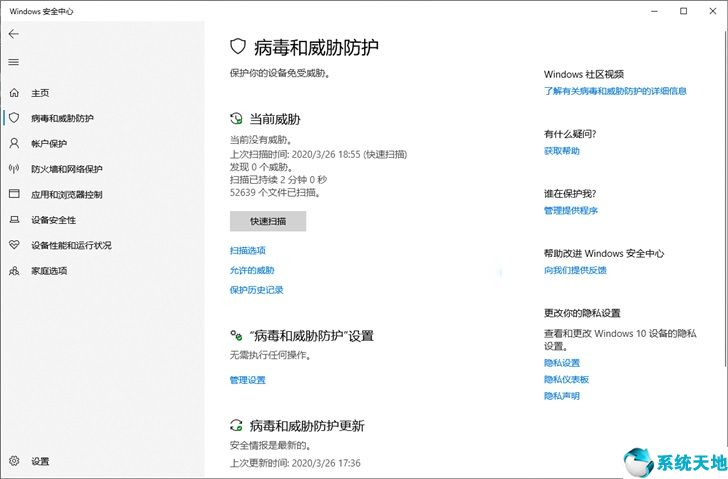728x479 pixels.
Task: Open 设备安全性 section
Action: click(53, 220)
